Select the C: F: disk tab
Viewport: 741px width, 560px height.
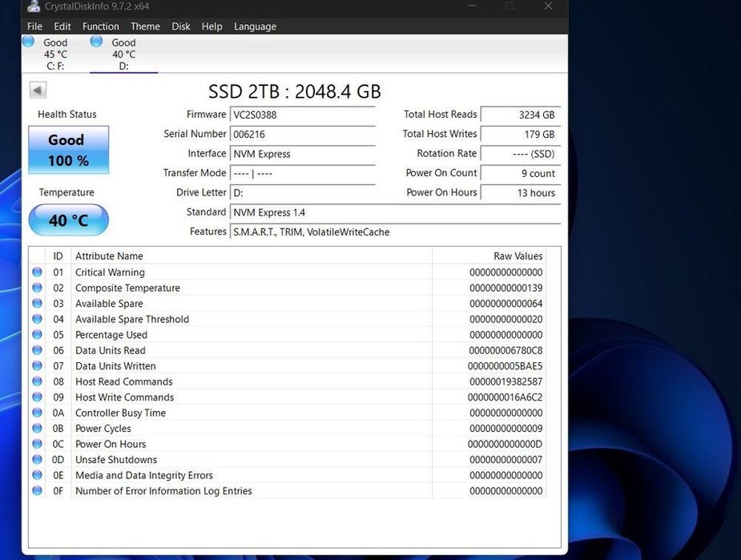(x=55, y=54)
